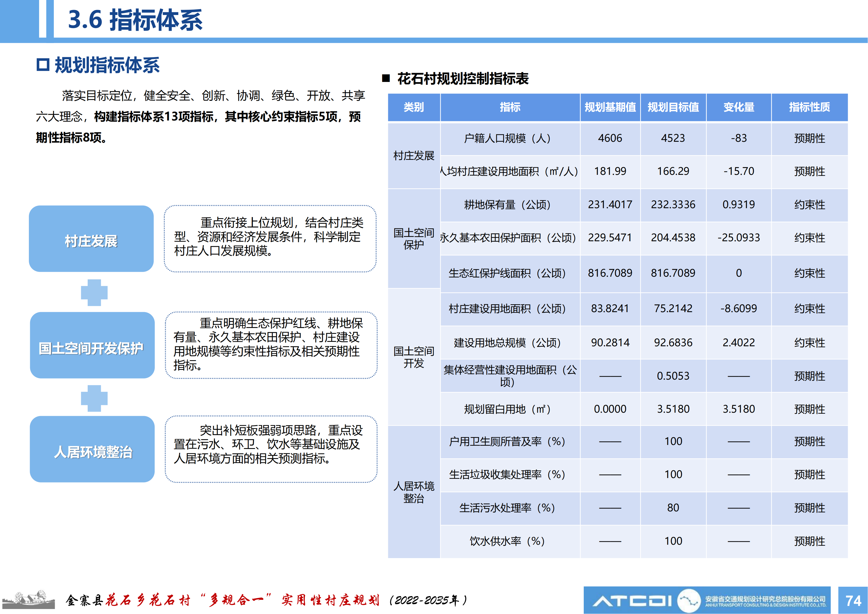
Task: Click the 生活污水处理率（%） indicator cell
Action: tap(510, 508)
